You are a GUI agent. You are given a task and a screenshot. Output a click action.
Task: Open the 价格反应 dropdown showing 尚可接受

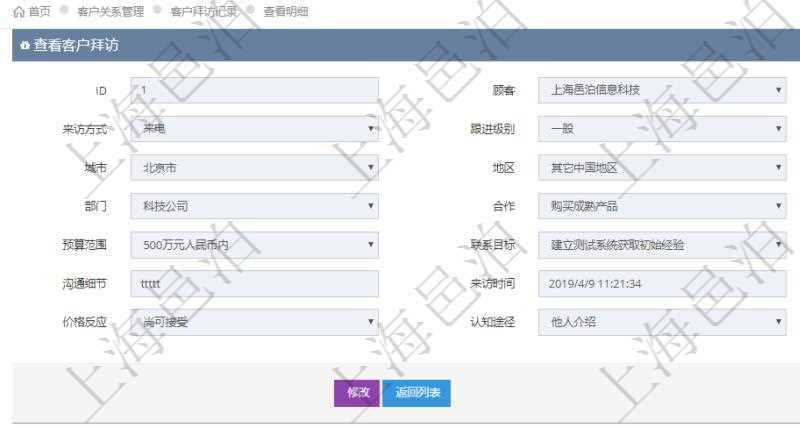[x=255, y=322]
